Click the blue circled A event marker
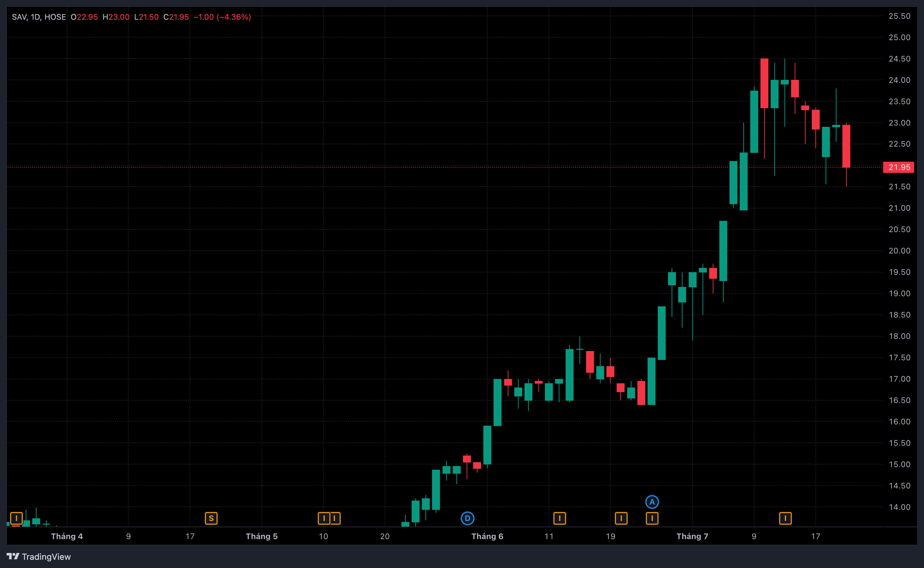The width and height of the screenshot is (924, 568). pos(652,502)
